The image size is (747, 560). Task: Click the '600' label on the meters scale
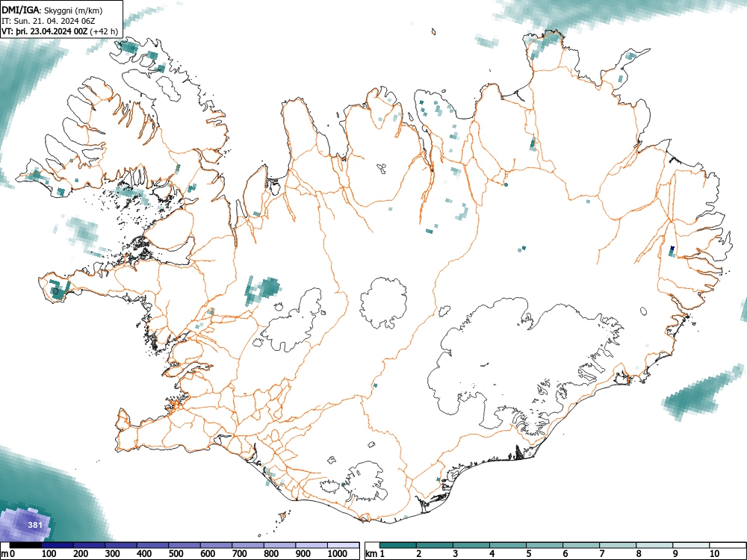click(x=208, y=553)
